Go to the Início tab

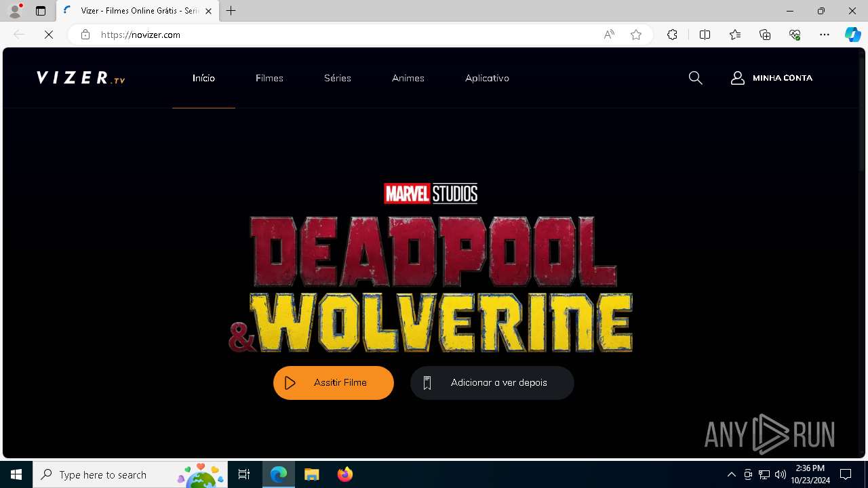click(x=203, y=78)
